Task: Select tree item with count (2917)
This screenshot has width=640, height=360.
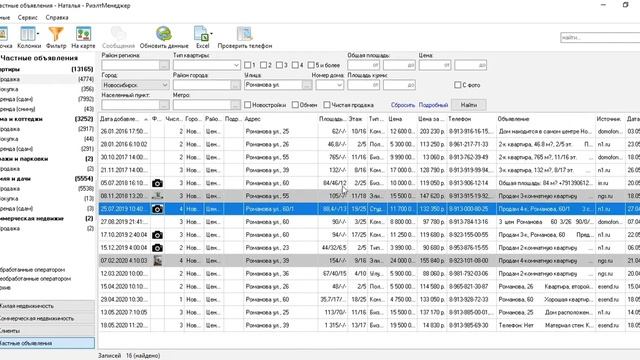Action: (x=47, y=129)
